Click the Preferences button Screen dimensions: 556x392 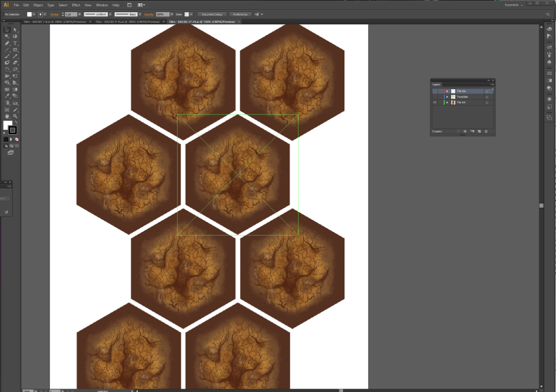(240, 14)
